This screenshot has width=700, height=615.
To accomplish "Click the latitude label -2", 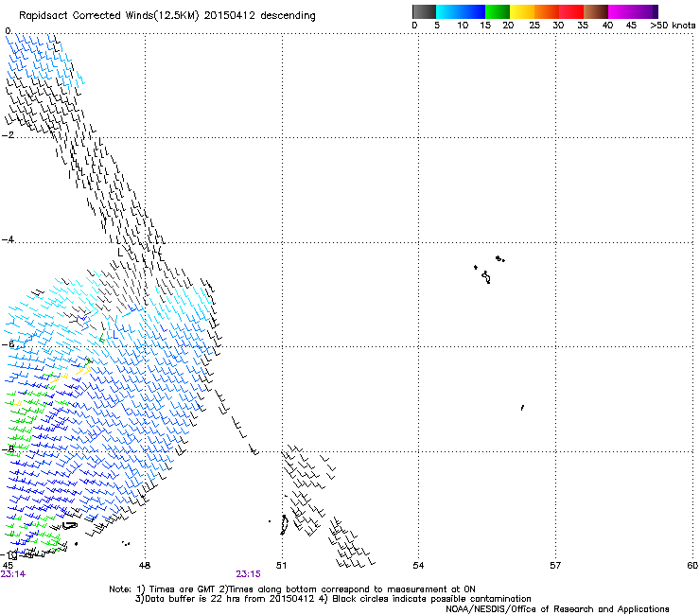I will tap(8, 135).
